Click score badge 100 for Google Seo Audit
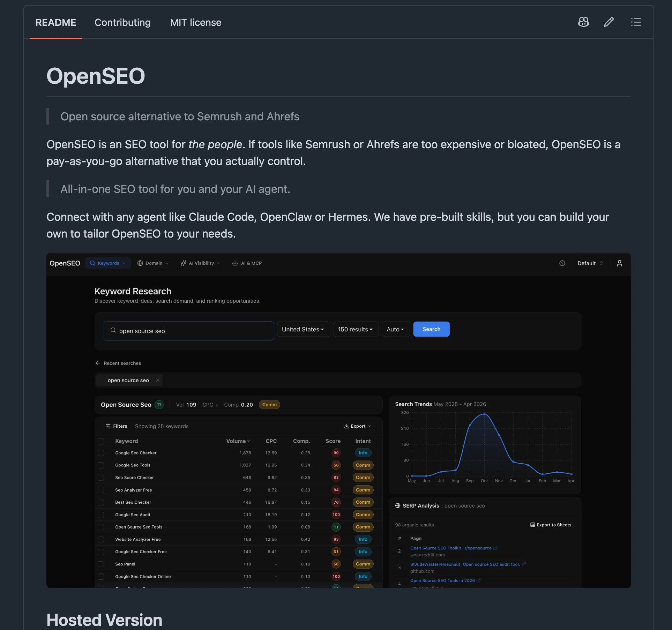 (336, 515)
